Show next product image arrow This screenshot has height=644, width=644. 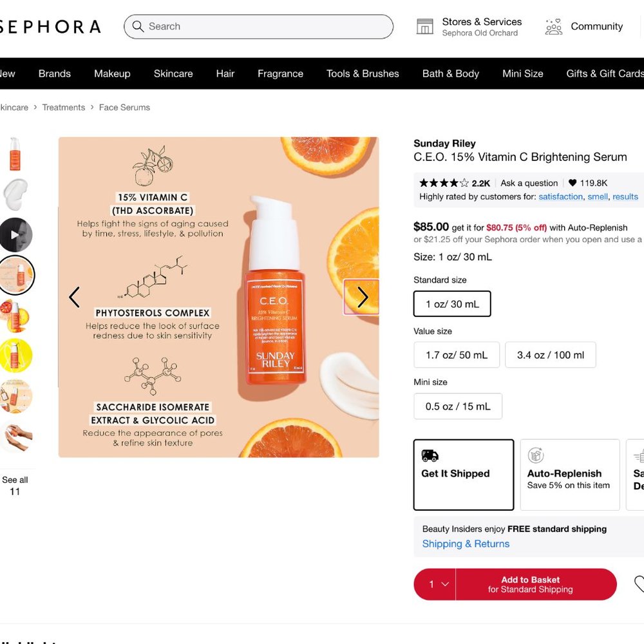[x=362, y=297]
